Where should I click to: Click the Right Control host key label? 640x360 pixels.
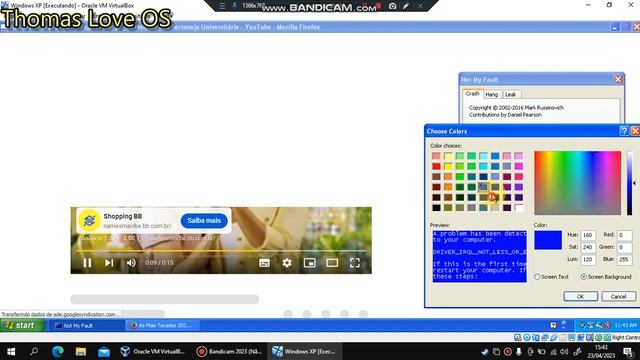(x=626, y=338)
